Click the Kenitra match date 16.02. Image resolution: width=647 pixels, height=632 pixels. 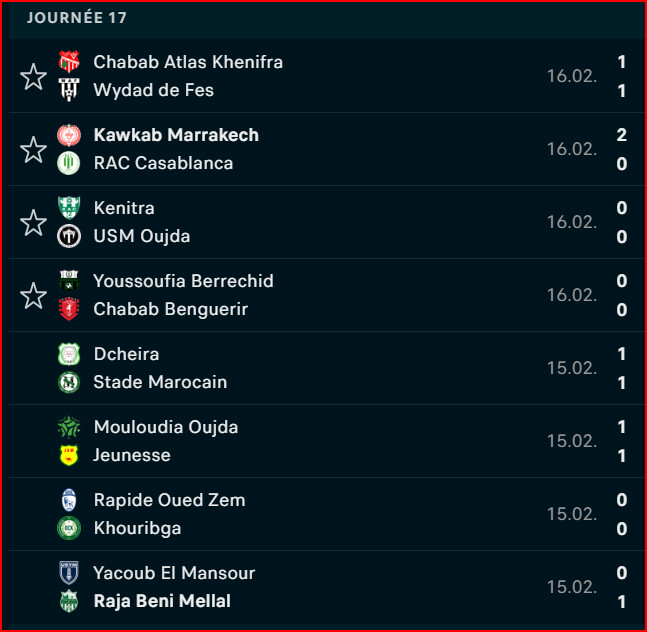[x=571, y=222]
